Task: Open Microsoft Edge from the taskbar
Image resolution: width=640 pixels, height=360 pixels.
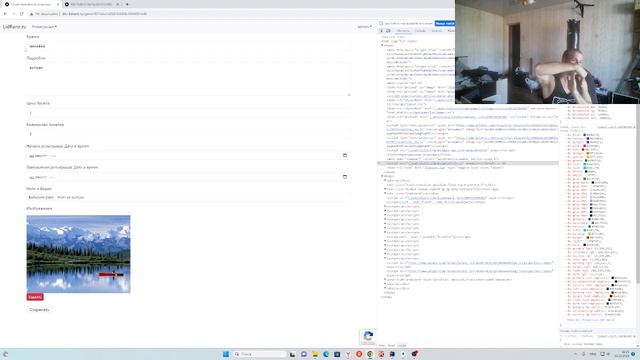Action: click(326, 354)
